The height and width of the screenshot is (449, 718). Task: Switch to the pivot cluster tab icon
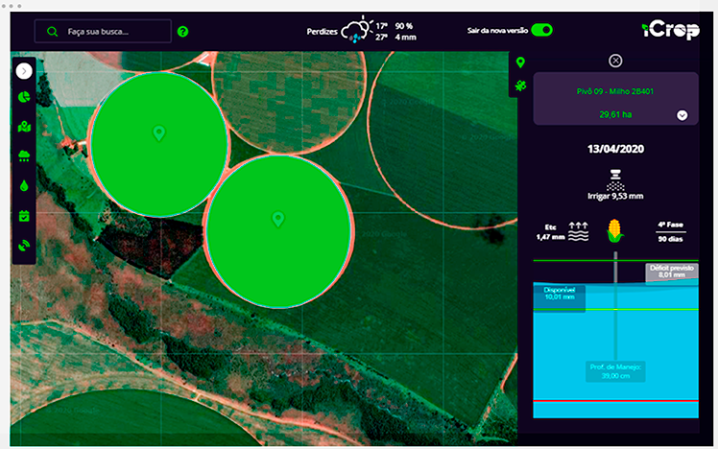coord(520,86)
